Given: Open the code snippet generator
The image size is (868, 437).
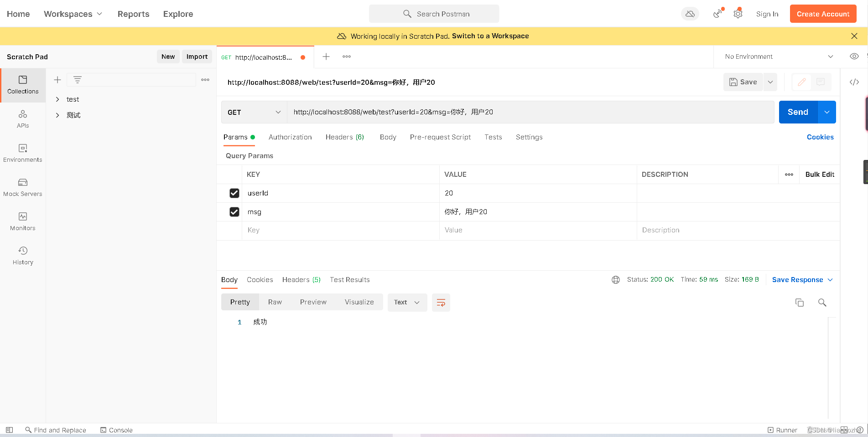Looking at the screenshot, I should pyautogui.click(x=854, y=82).
